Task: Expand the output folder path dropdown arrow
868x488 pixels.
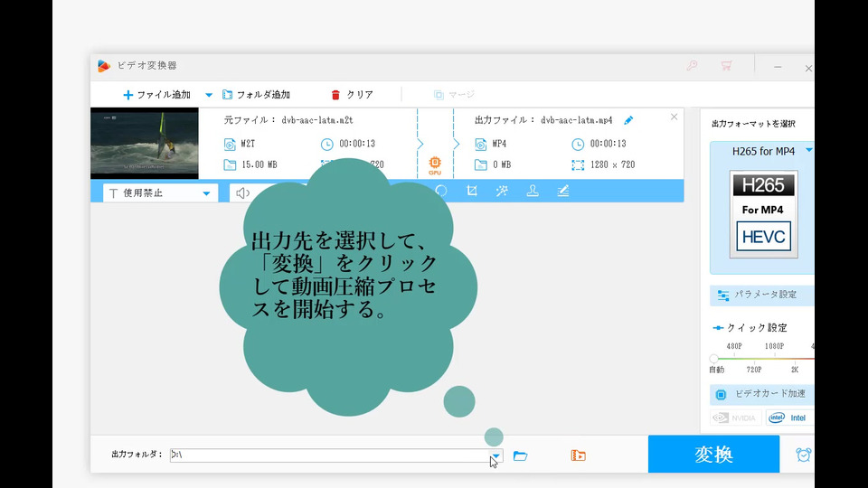Action: pyautogui.click(x=496, y=455)
